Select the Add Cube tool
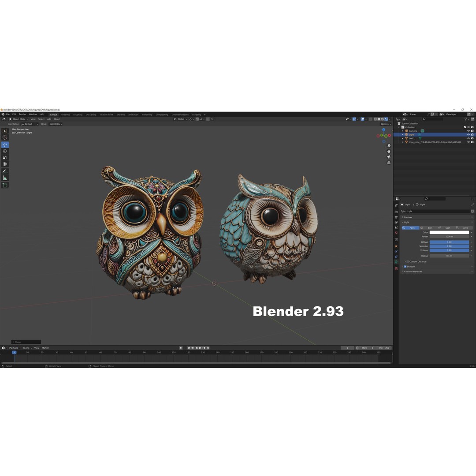 pyautogui.click(x=5, y=185)
